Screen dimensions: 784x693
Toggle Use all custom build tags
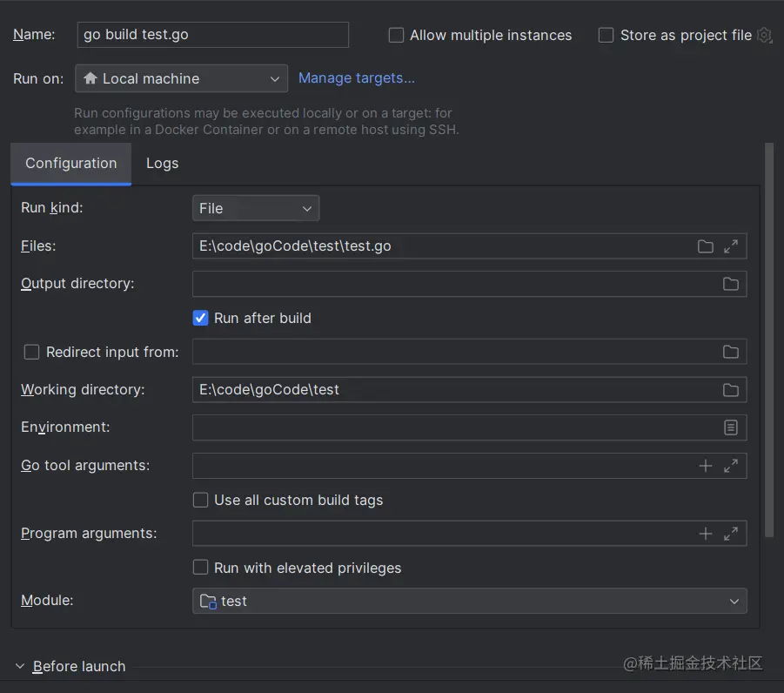click(200, 500)
